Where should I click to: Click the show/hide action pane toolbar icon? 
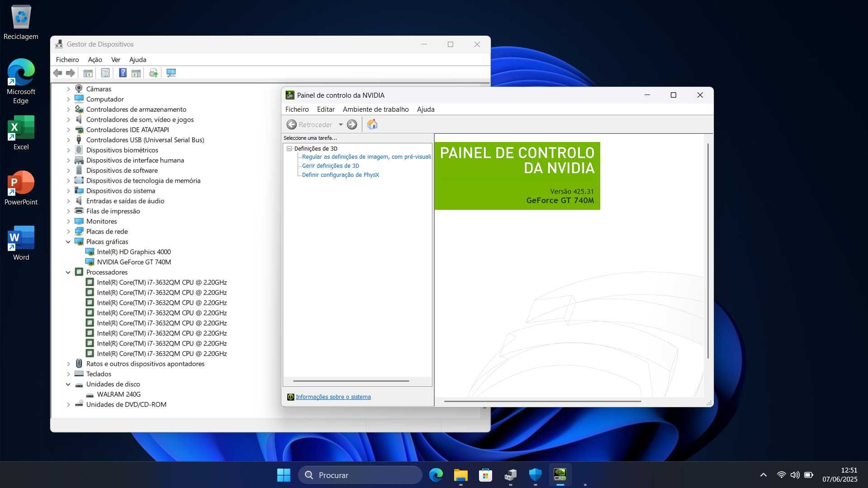click(x=136, y=73)
